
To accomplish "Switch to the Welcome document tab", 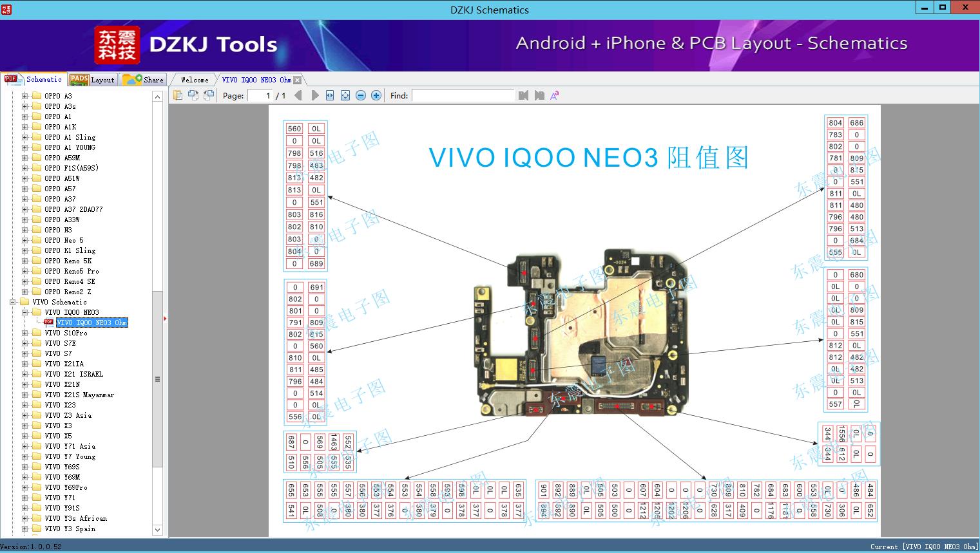I will coord(194,80).
